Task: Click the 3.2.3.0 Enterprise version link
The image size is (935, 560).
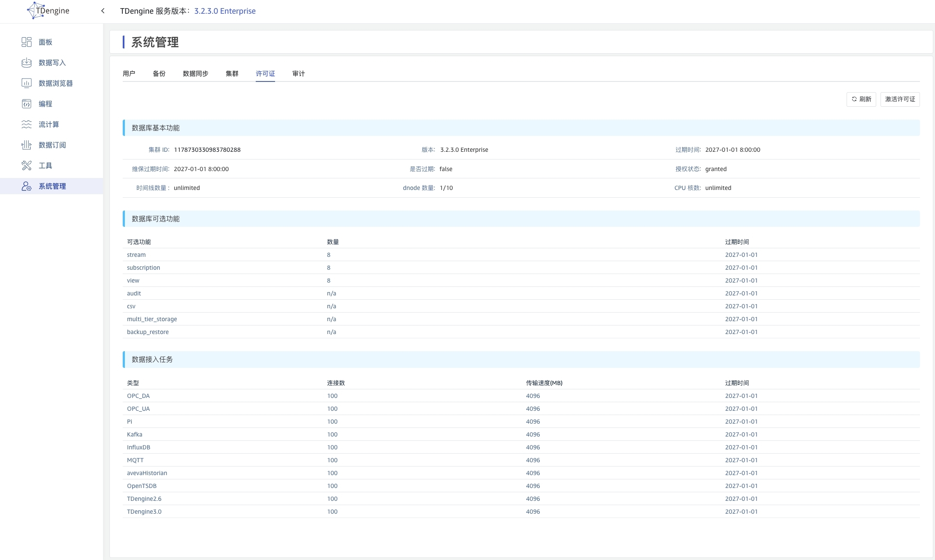Action: (x=225, y=11)
